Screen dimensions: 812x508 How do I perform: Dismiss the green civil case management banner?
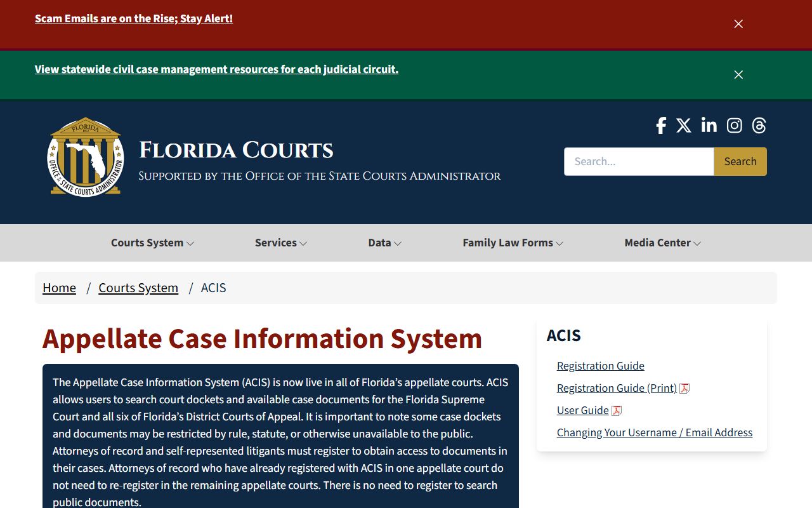[738, 74]
